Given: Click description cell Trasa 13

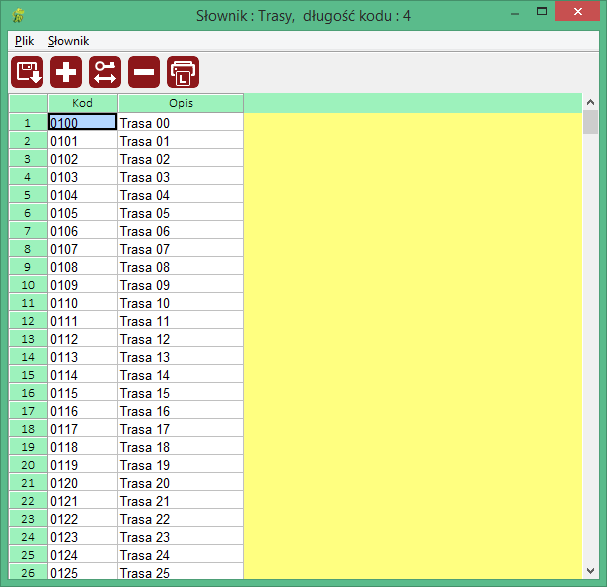Looking at the screenshot, I should tap(181, 357).
